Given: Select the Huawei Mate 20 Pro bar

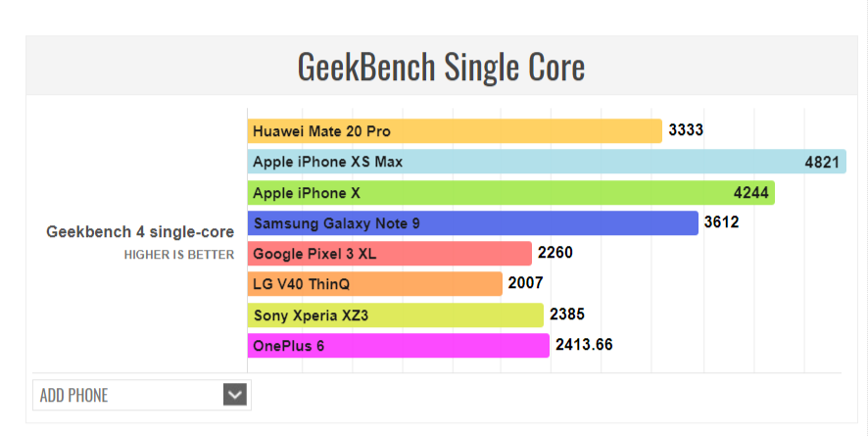Looking at the screenshot, I should point(455,131).
